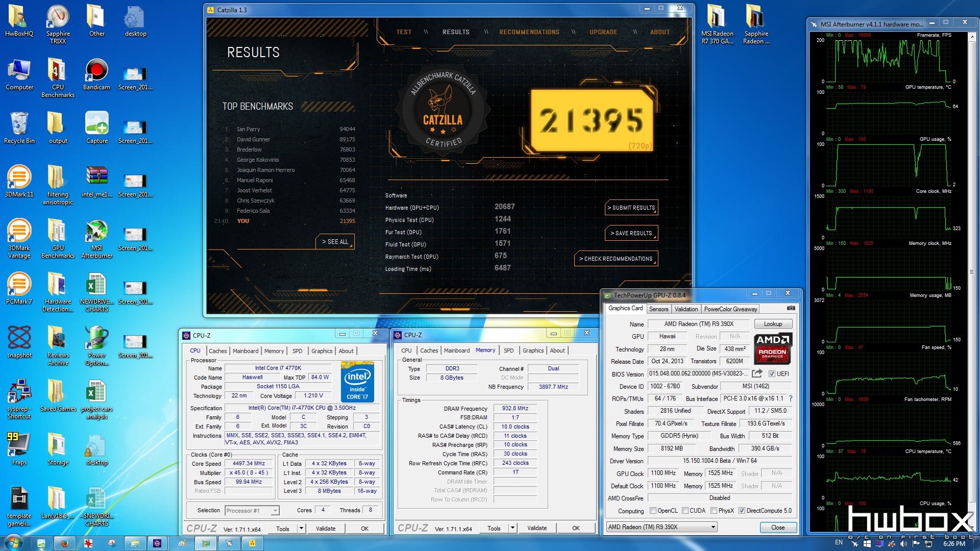Toggle the CUDA checkbox
This screenshot has height=551, width=980.
point(685,511)
